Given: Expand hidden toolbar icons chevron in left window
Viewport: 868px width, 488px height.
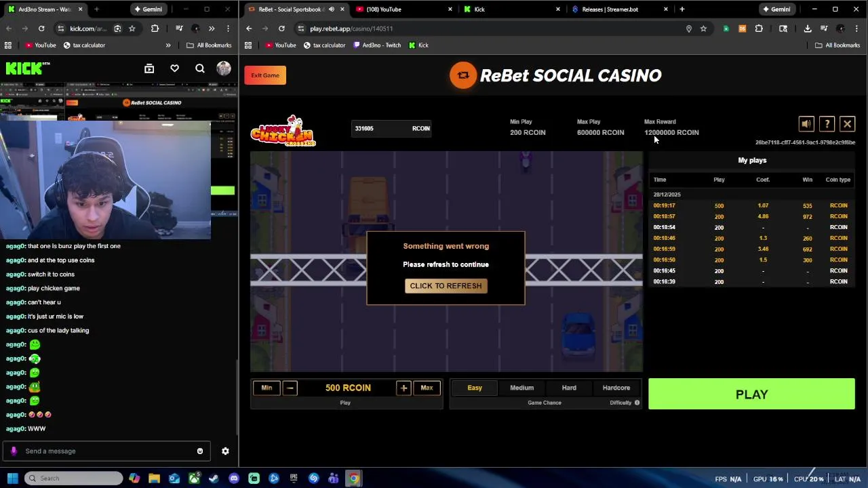Looking at the screenshot, I should (x=212, y=28).
